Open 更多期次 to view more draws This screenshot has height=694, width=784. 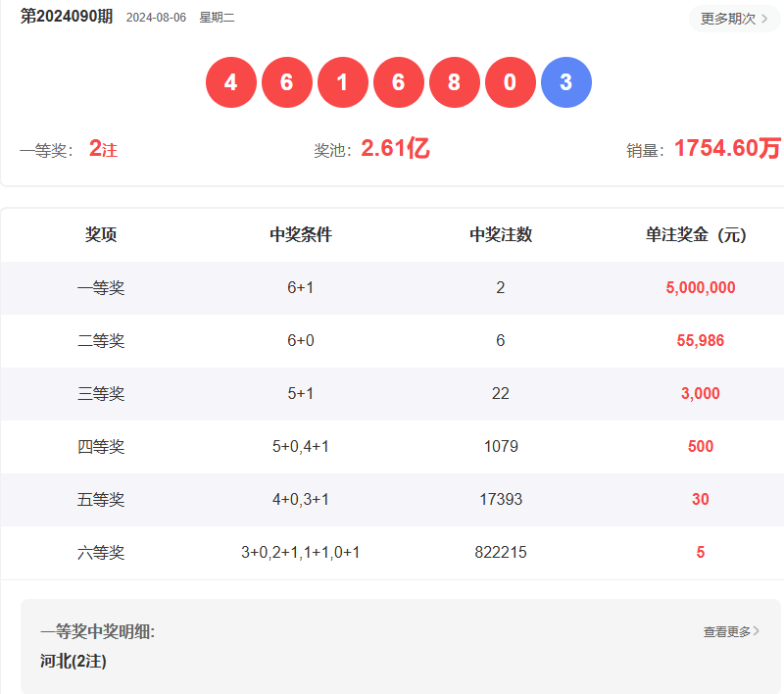coord(726,18)
